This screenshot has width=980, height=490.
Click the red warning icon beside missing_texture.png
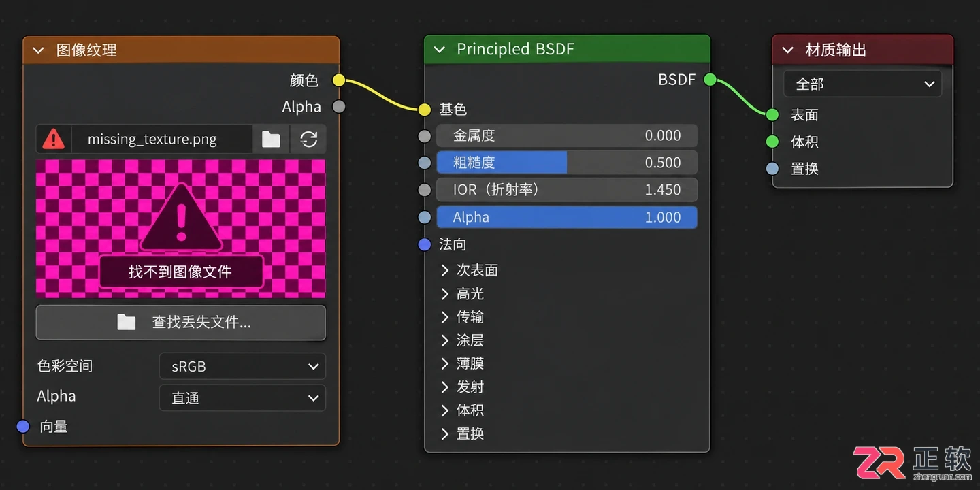[53, 140]
